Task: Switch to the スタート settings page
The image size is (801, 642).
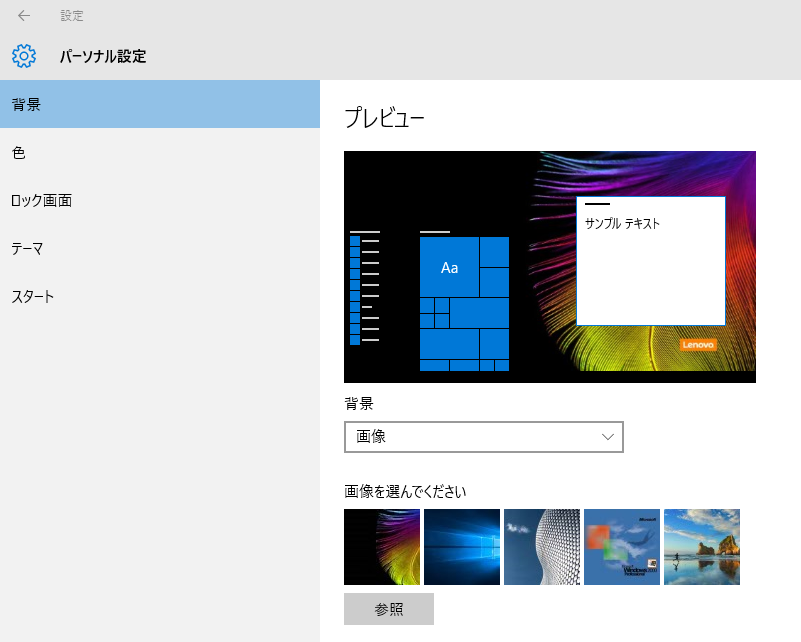Action: point(160,296)
